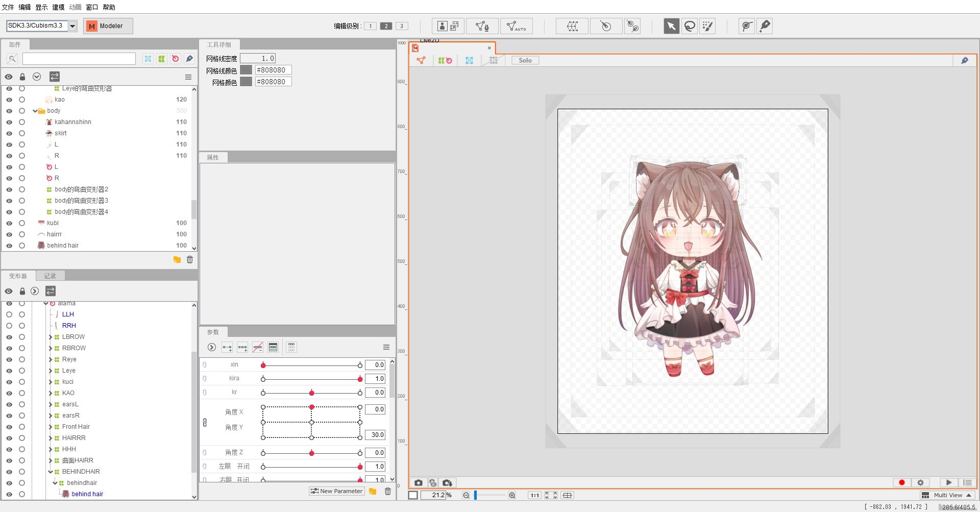Screen dimensions: 980x512
Task: Collapse the behindhair child node
Action: [x=55, y=483]
